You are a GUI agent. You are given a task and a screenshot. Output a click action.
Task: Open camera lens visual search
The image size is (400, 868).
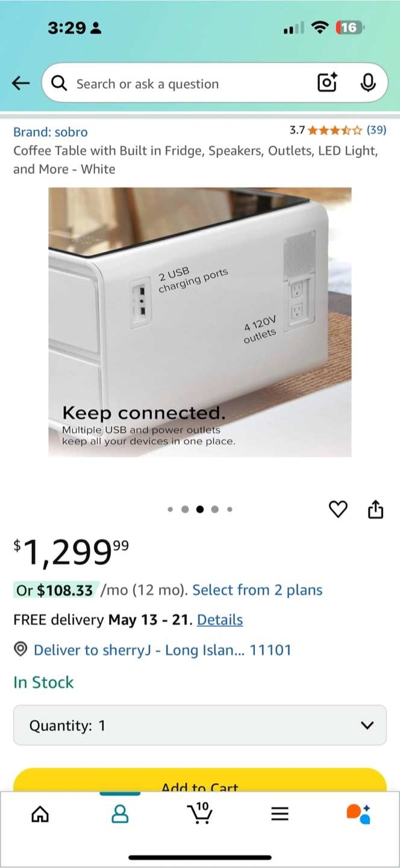pos(327,83)
